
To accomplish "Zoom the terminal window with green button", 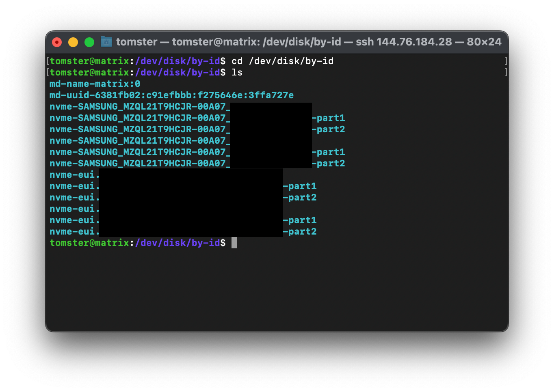I will [89, 42].
